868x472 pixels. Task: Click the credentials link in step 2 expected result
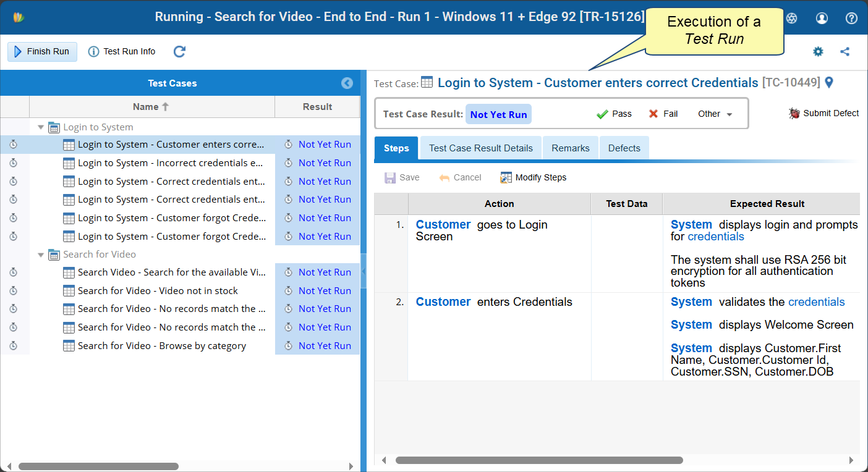click(x=817, y=301)
